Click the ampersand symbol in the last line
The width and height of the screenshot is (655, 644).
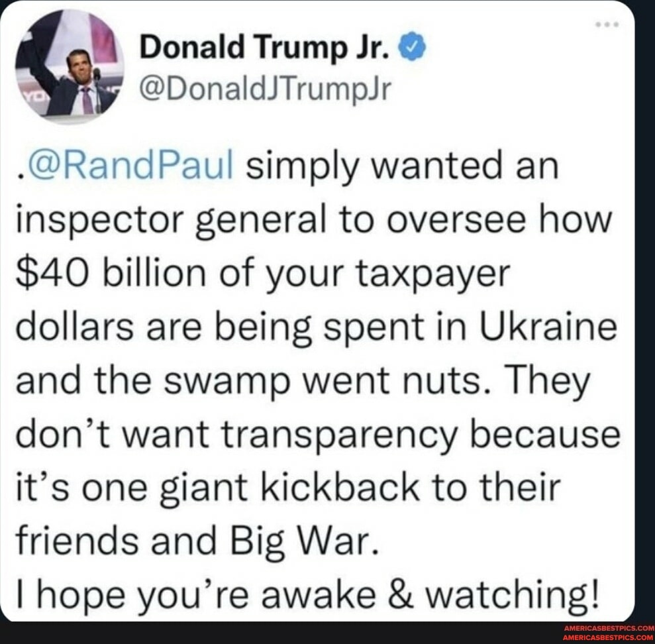click(x=401, y=595)
